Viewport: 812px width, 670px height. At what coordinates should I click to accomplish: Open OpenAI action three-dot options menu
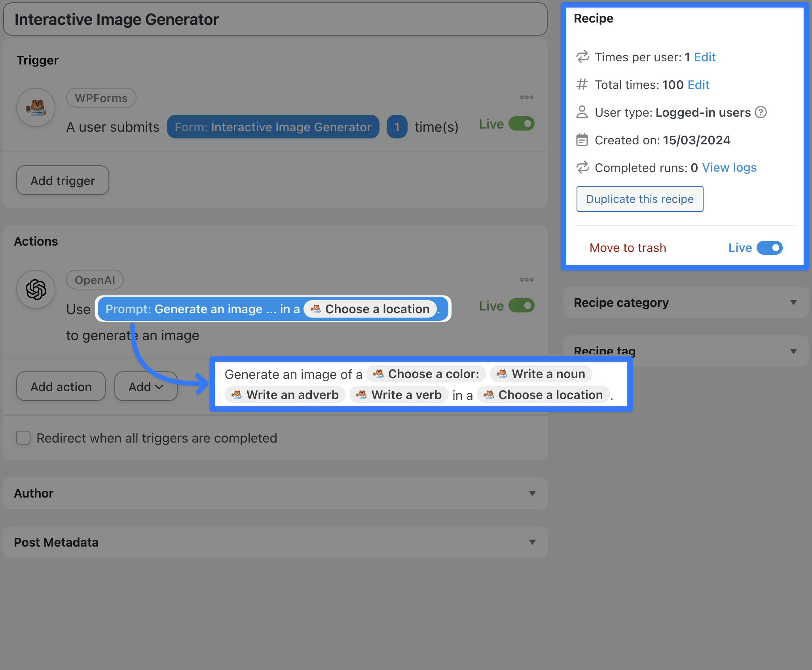tap(526, 280)
